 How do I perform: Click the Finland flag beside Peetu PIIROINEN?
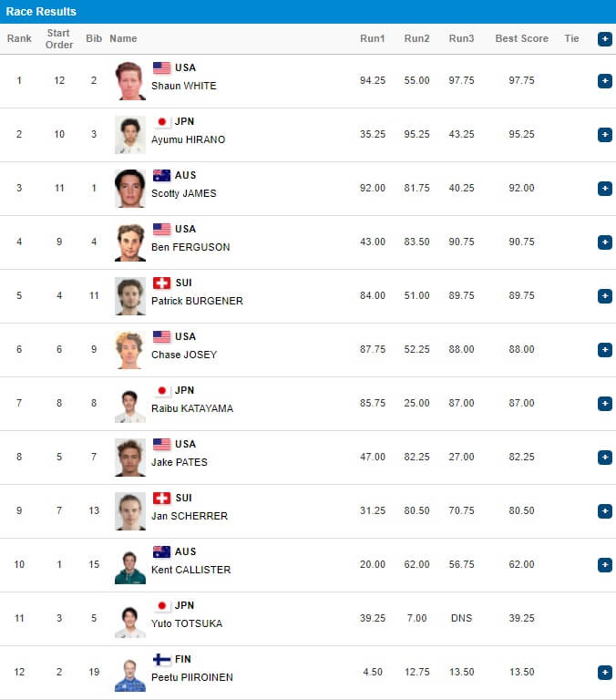[x=161, y=659]
